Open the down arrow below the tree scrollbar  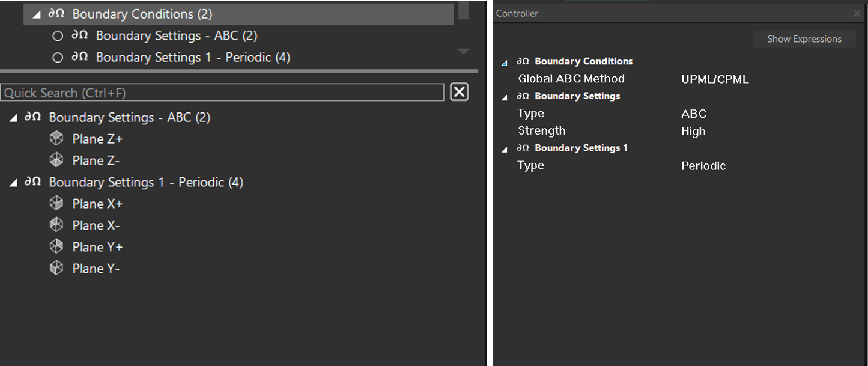463,52
